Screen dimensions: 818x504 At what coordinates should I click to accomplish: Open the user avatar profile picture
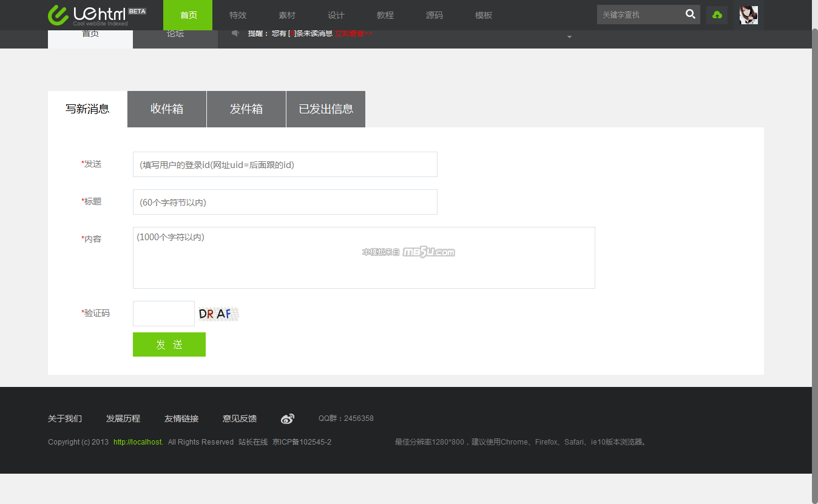748,15
